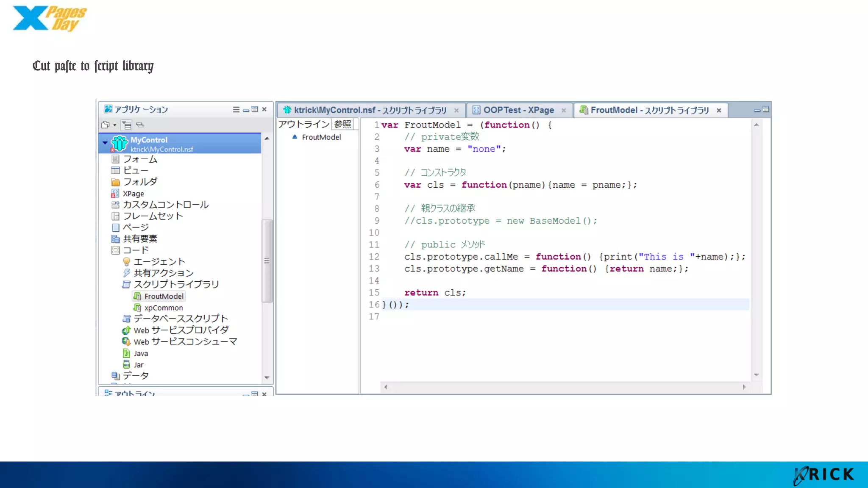Click the データベーススクリプト database script icon
The height and width of the screenshot is (488, 868).
[126, 319]
